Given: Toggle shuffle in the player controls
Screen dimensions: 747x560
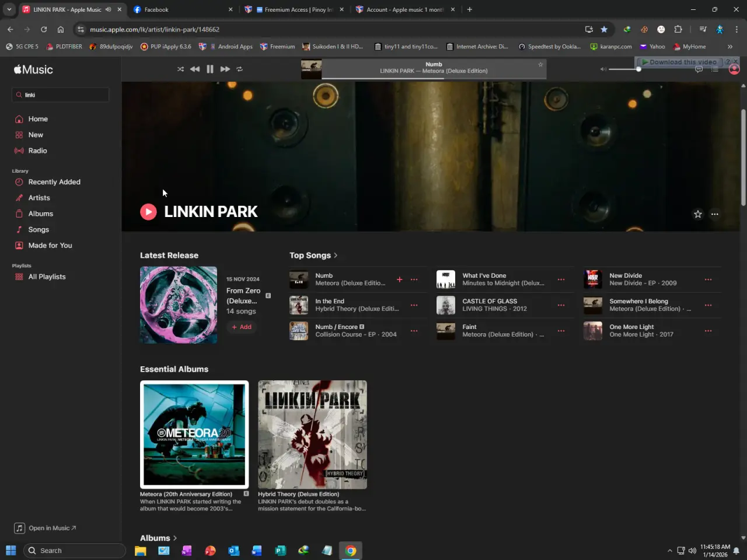Looking at the screenshot, I should coord(180,69).
